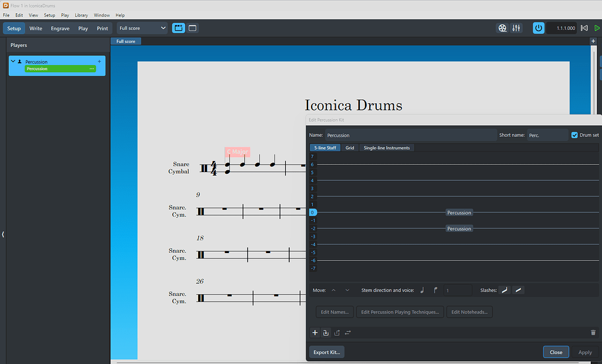
Task: Add instrument to Percussion player plus
Action: [x=99, y=62]
